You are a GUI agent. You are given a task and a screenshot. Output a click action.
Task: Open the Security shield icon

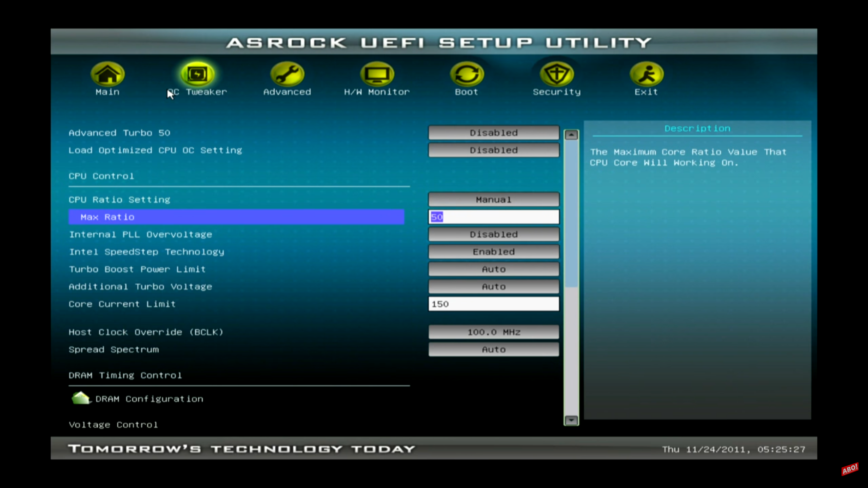(x=556, y=74)
